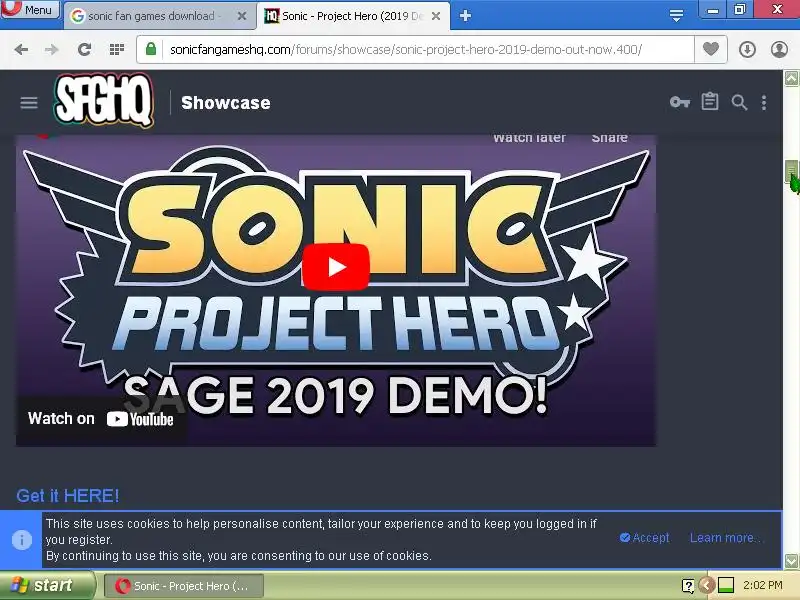The image size is (800, 600).
Task: Open the Opera Menu button
Action: point(30,9)
